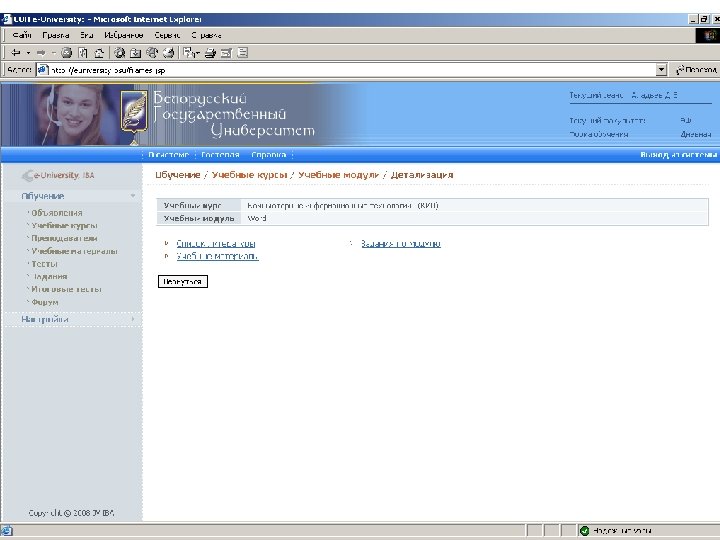
Task: Click the Home toolbar icon
Action: (99, 53)
